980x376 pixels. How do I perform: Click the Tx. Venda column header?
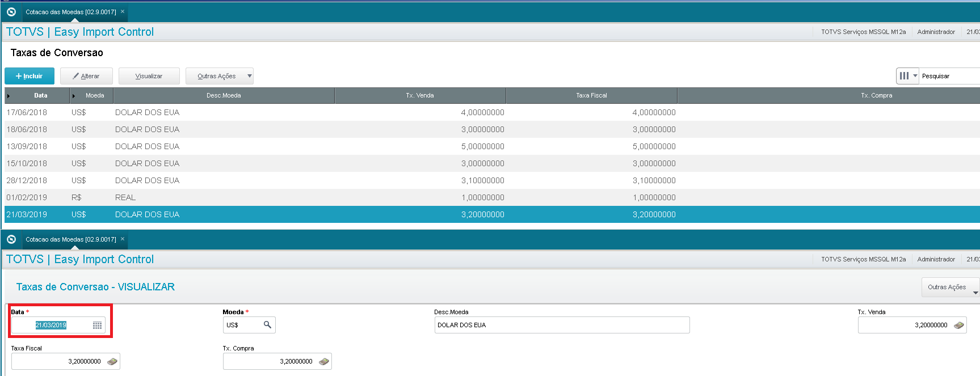pos(420,95)
